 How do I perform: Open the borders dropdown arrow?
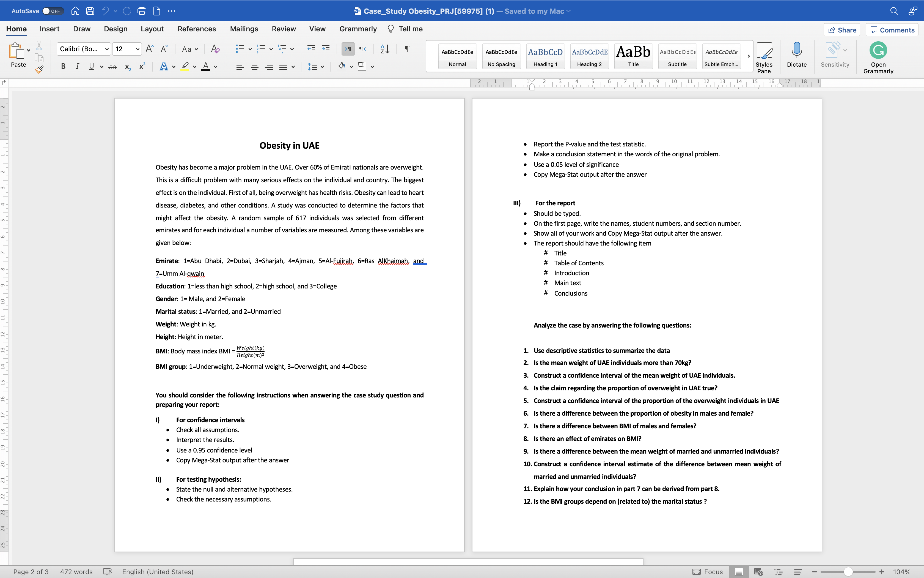point(372,67)
